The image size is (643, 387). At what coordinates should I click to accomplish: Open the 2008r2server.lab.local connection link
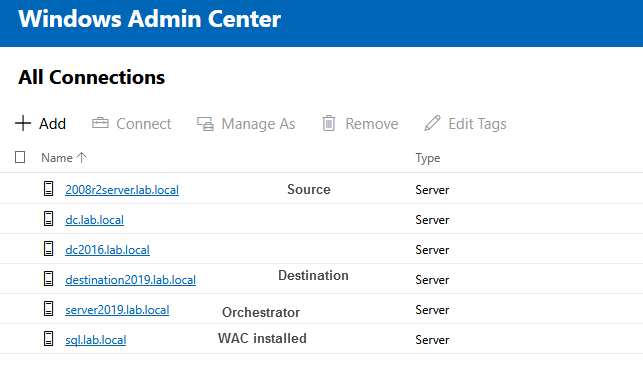point(122,190)
